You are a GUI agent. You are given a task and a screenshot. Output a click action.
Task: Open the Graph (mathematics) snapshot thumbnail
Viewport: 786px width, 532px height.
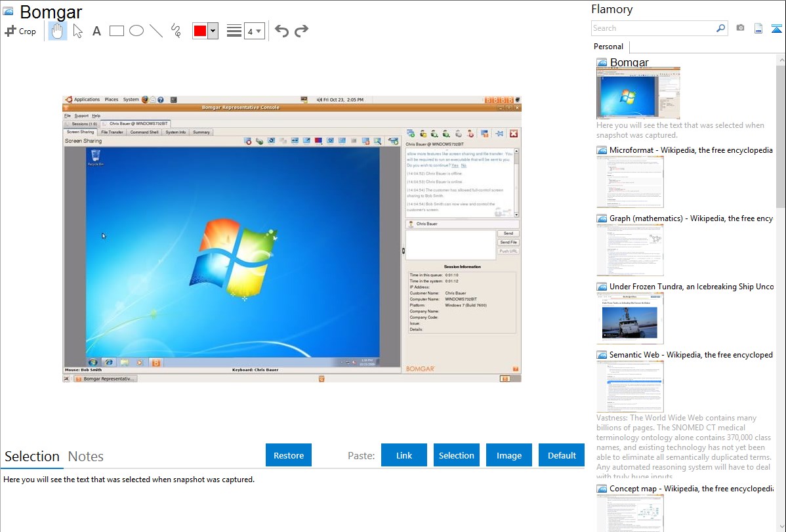[630, 250]
